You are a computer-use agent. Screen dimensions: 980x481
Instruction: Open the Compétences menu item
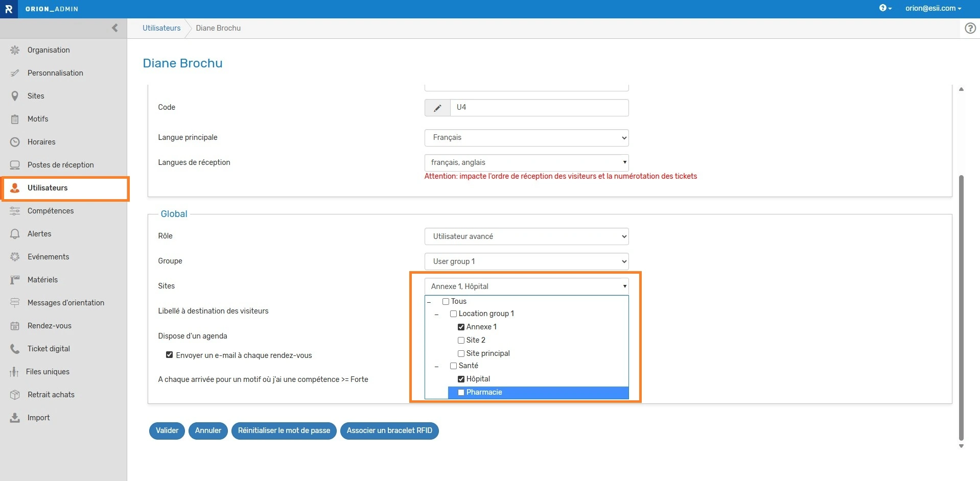[x=50, y=211]
